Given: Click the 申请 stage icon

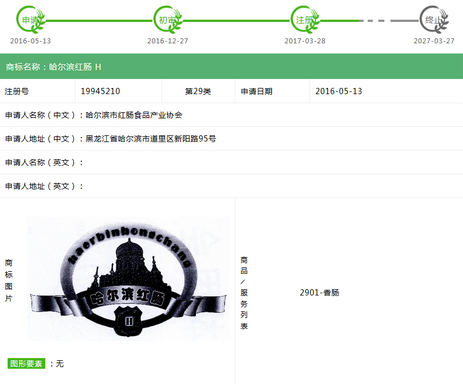Looking at the screenshot, I should pyautogui.click(x=31, y=20).
